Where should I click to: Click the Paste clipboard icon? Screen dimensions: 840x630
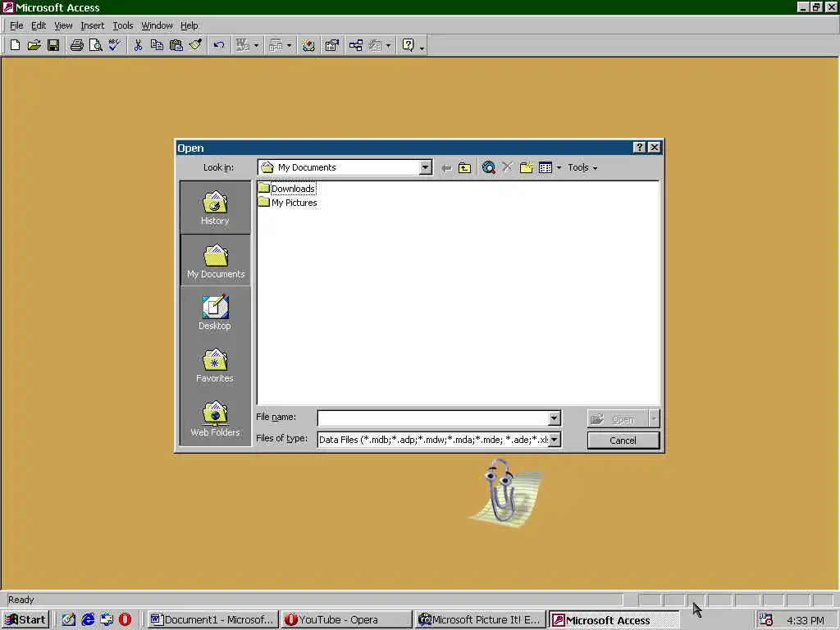point(176,46)
